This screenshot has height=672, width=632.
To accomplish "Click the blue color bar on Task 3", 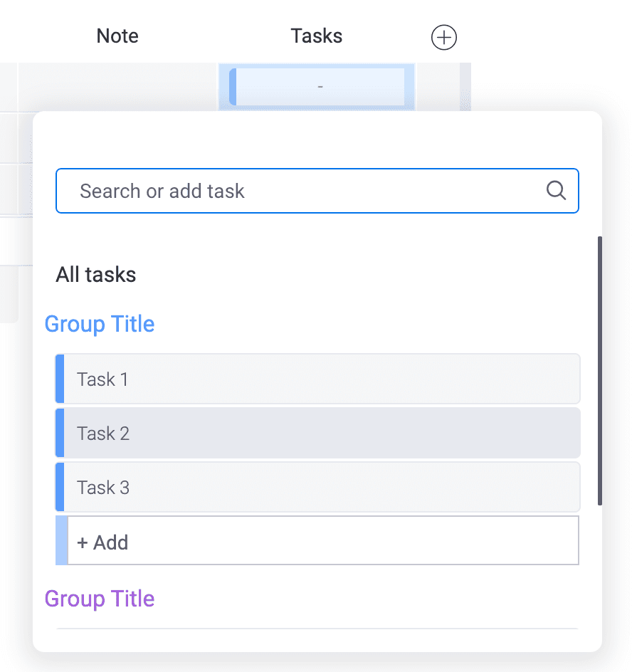I will [x=60, y=487].
